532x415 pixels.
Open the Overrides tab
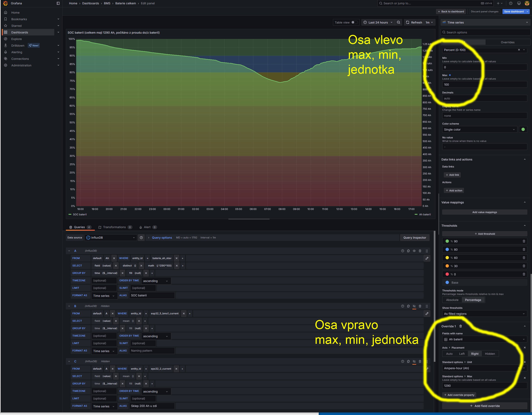(x=507, y=42)
